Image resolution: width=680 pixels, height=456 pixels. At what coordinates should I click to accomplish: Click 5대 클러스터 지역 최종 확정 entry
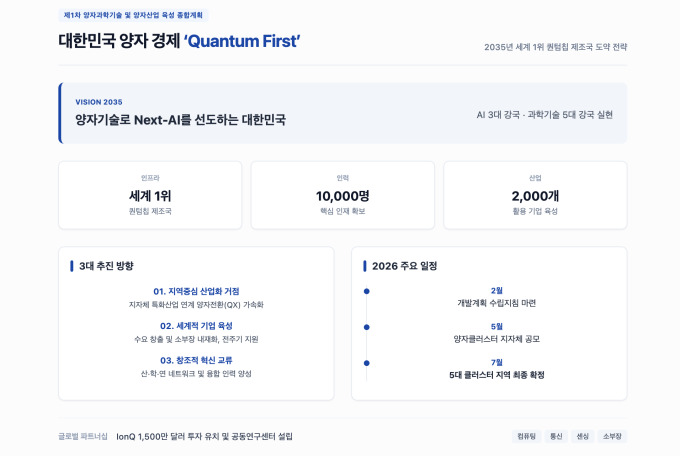497,375
